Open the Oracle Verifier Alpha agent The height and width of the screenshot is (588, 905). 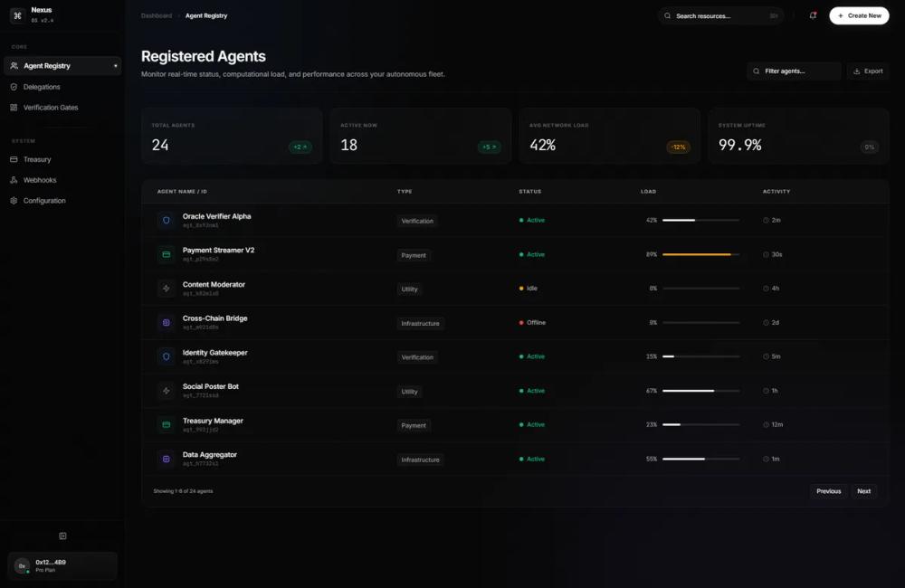pos(216,216)
